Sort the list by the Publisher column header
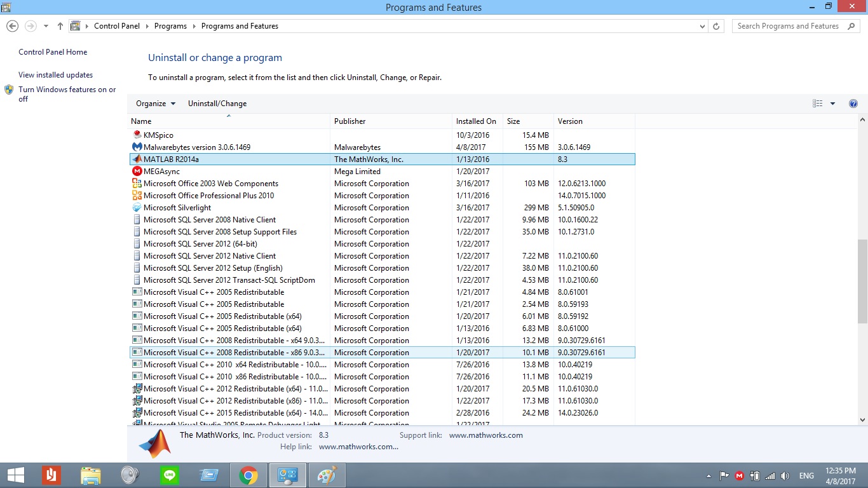Viewport: 868px width, 488px height. pyautogui.click(x=350, y=121)
